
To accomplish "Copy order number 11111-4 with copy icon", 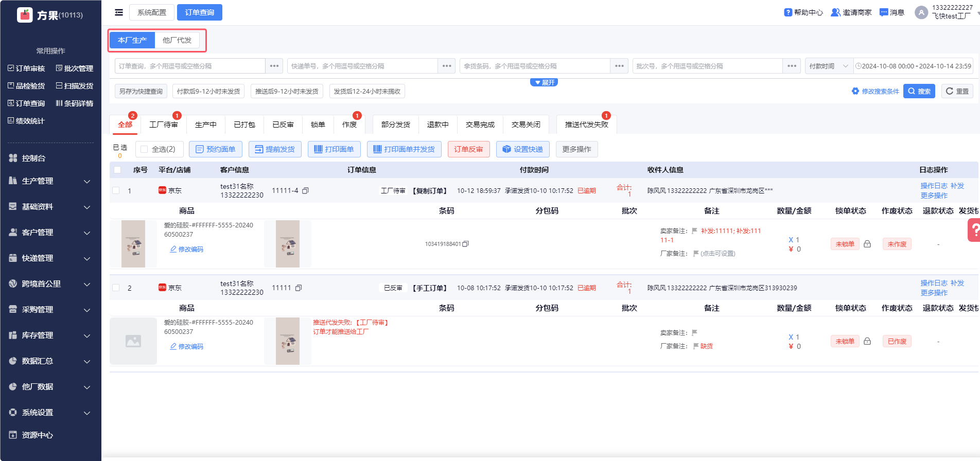I will [x=305, y=191].
